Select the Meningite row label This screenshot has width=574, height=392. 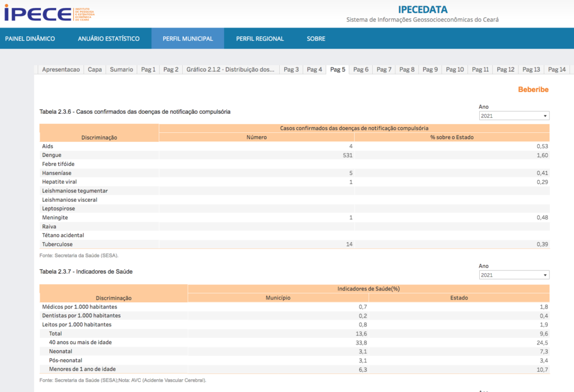tap(55, 218)
